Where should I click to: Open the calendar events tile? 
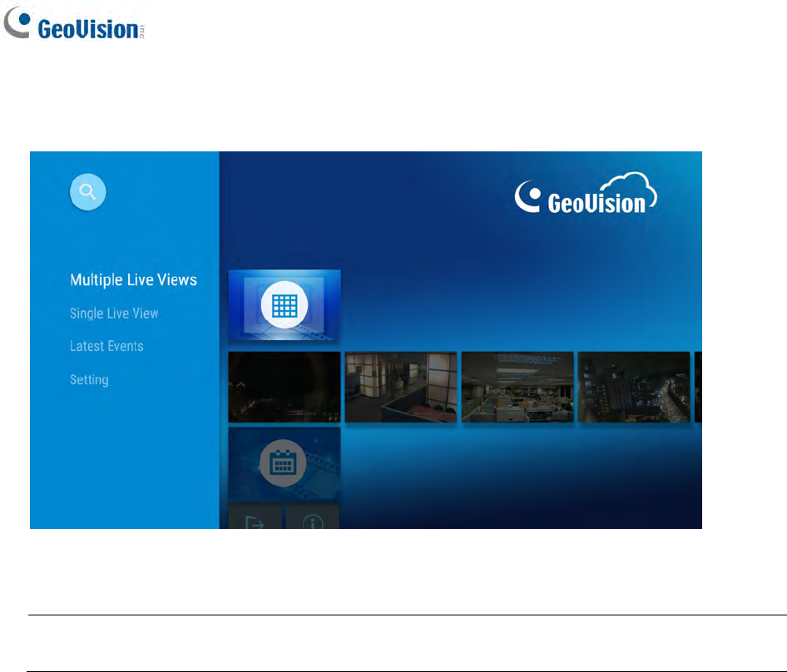point(284,463)
